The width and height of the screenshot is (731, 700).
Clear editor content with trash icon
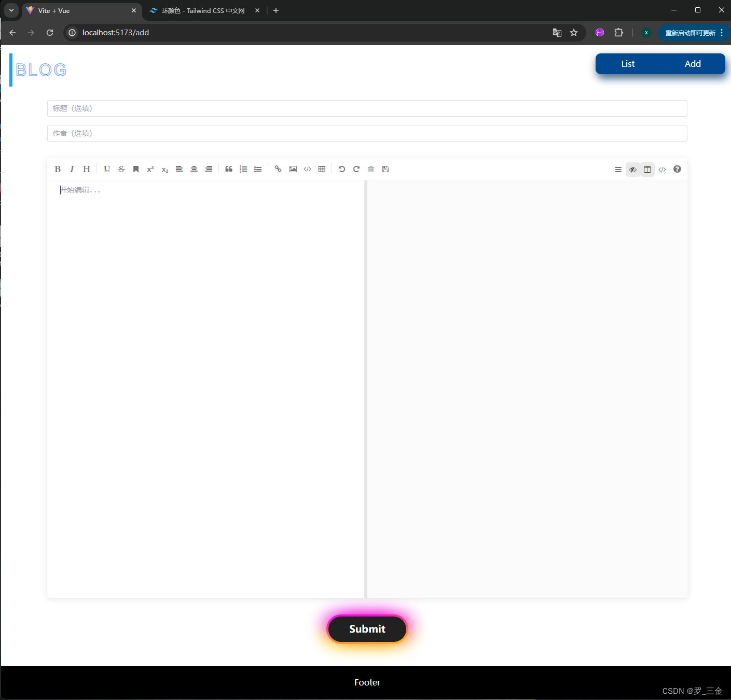point(371,169)
